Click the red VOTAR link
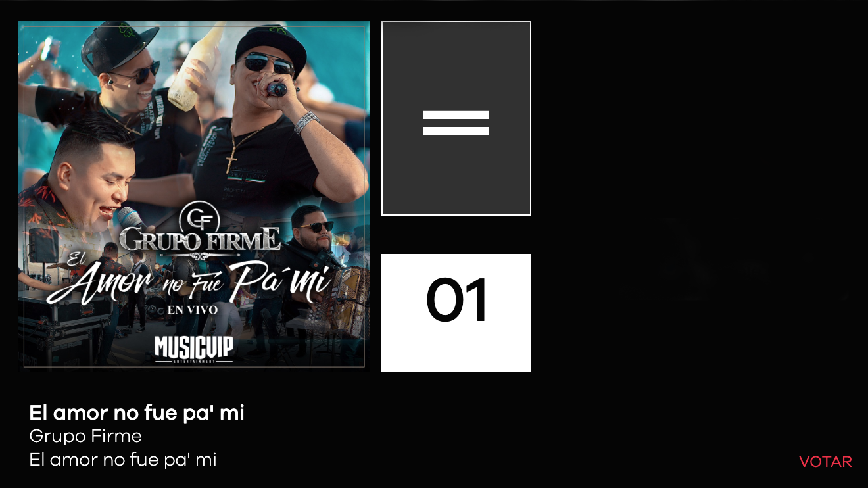Screen dimensions: 868x488 click(x=825, y=462)
